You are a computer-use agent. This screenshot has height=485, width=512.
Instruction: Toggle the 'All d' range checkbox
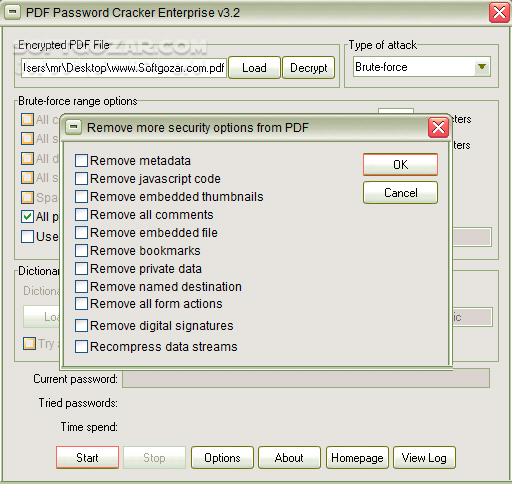27,158
